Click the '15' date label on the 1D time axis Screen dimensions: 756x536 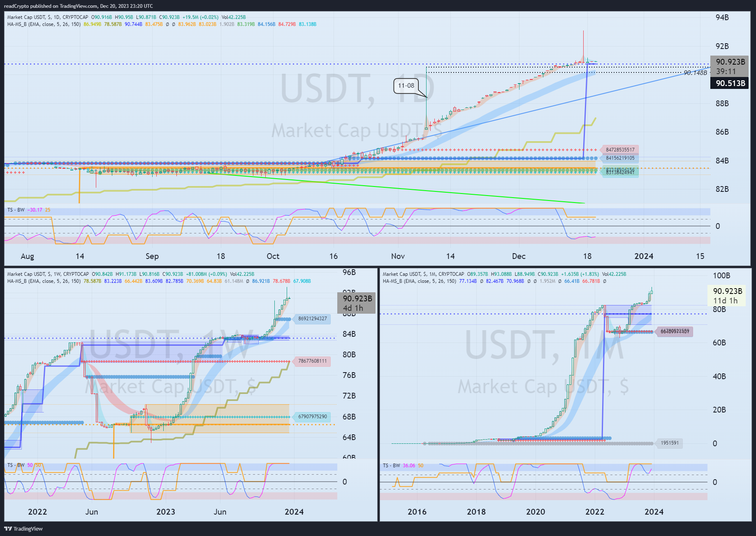click(x=700, y=256)
